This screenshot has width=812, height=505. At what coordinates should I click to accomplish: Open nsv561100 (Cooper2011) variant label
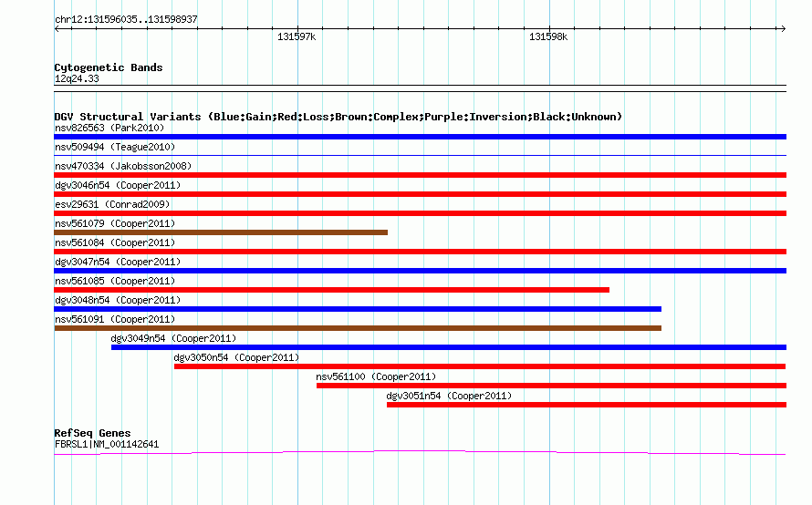pyautogui.click(x=376, y=376)
